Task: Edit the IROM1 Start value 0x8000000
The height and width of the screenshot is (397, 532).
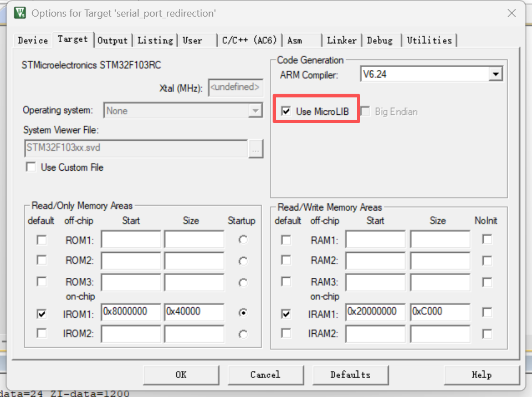Action: click(x=131, y=312)
